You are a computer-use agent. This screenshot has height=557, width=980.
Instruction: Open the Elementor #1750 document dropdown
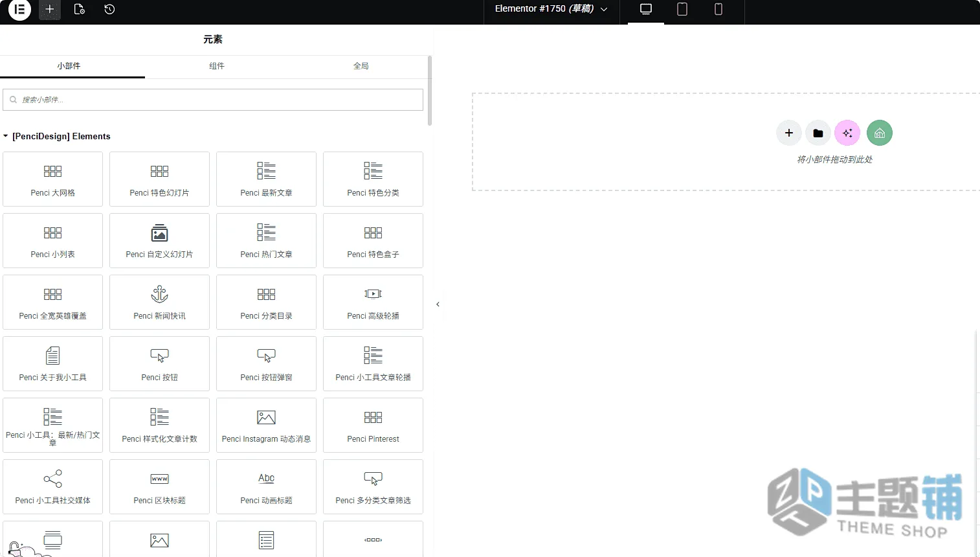[x=551, y=9]
